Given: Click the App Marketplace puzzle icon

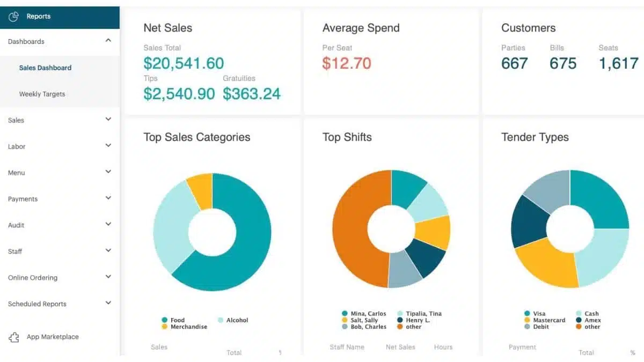Looking at the screenshot, I should [14, 337].
